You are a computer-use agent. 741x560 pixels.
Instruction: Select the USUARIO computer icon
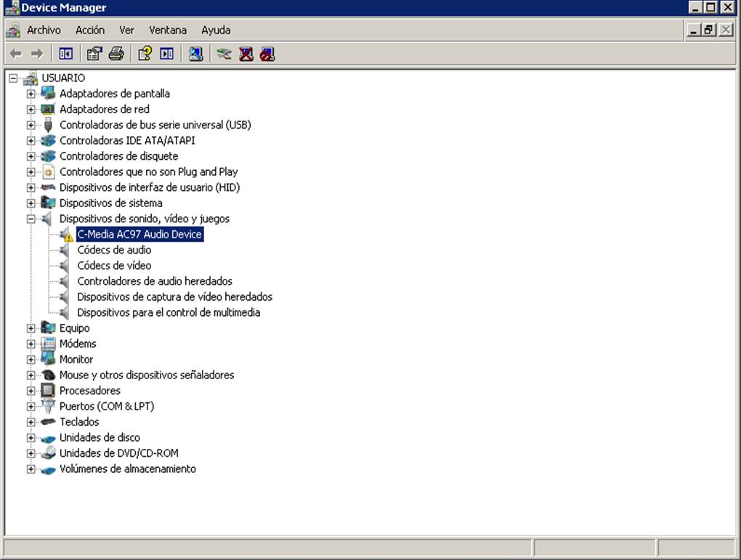[31, 78]
